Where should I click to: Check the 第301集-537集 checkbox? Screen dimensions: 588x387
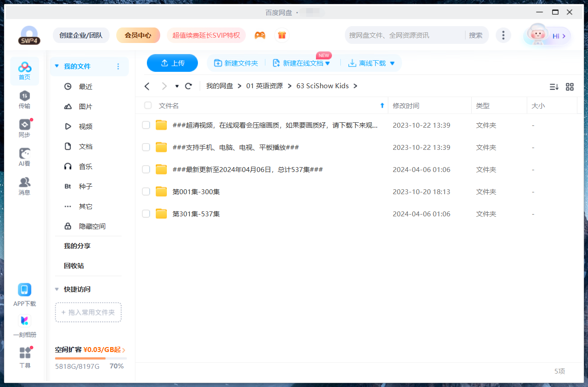[146, 214]
